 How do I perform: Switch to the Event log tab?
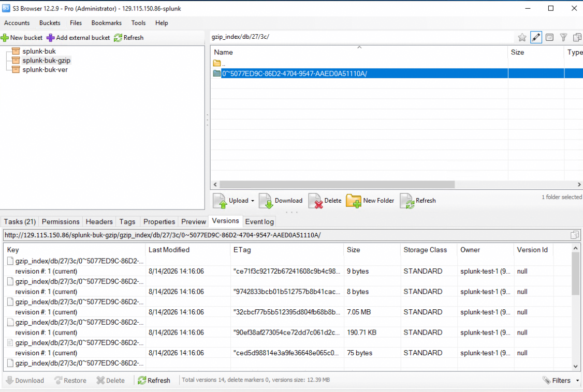pos(259,222)
